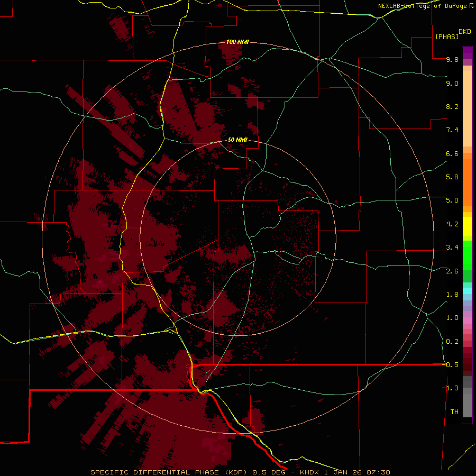Select the 9.8 value on the legend

coord(452,60)
